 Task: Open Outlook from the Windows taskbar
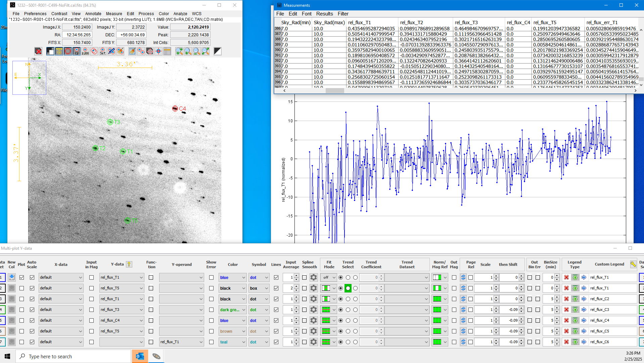click(x=140, y=356)
